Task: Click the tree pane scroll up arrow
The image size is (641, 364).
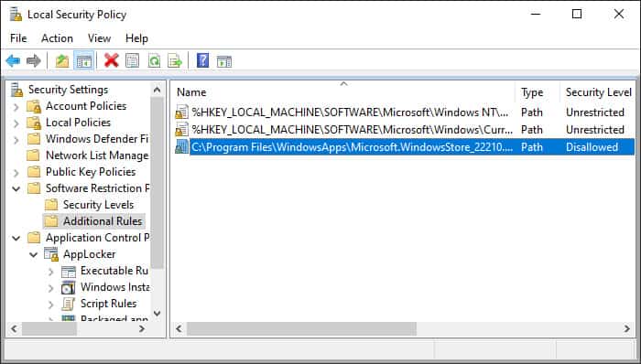Action: (x=157, y=90)
